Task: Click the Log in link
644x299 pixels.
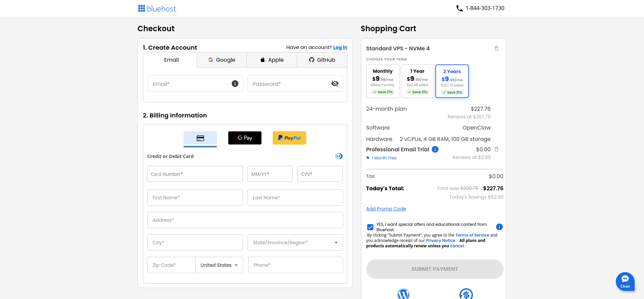Action: [x=340, y=47]
